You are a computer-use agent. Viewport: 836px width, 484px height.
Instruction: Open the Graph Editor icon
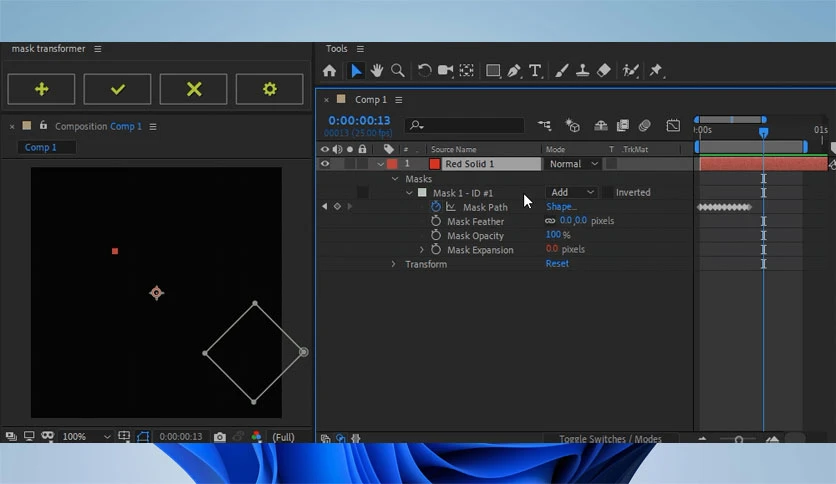click(x=673, y=125)
